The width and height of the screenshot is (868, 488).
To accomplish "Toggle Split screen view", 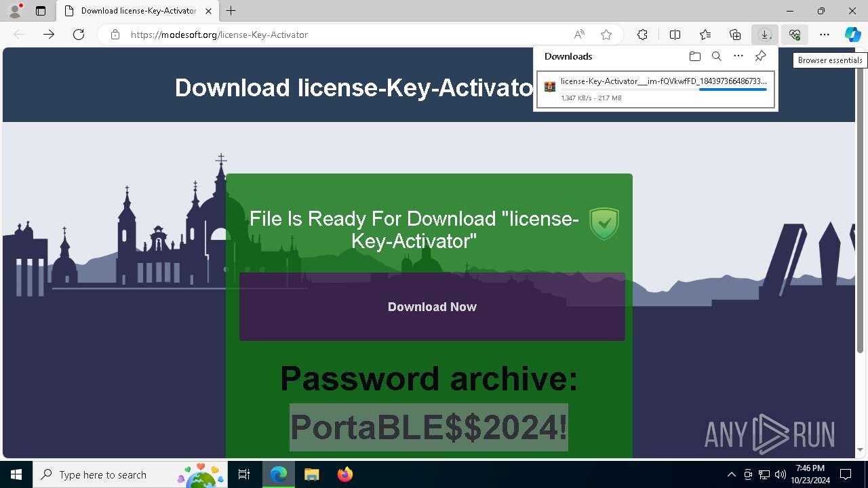I will click(675, 35).
